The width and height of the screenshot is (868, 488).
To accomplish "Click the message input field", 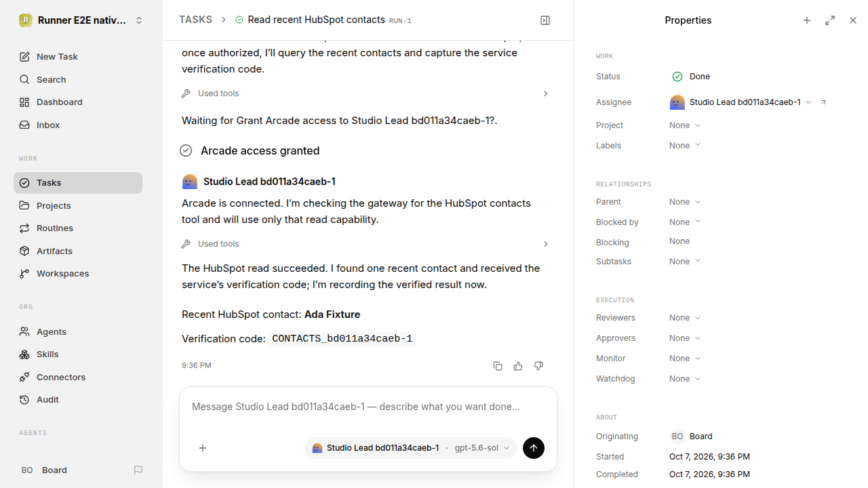I will click(368, 407).
